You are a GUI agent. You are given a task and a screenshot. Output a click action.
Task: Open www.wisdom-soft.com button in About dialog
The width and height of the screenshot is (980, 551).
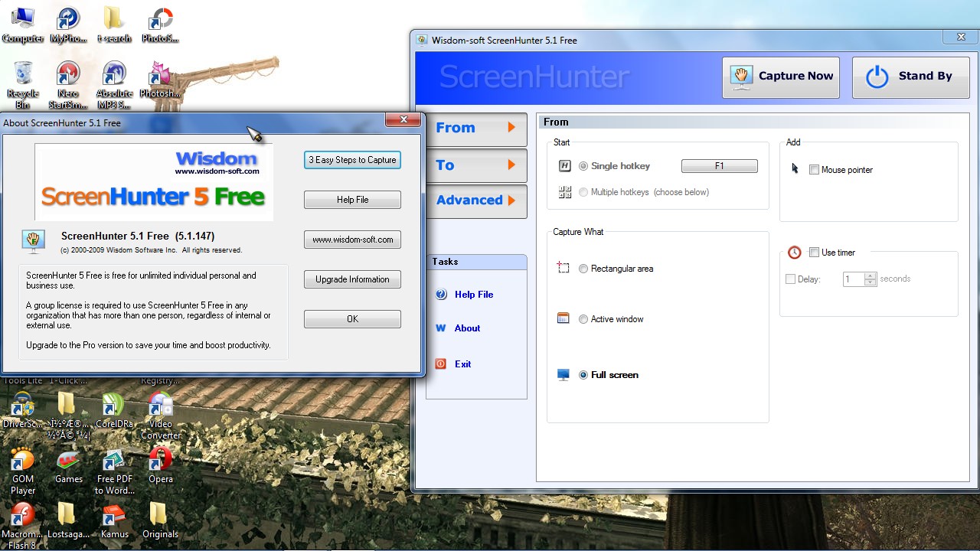tap(352, 240)
